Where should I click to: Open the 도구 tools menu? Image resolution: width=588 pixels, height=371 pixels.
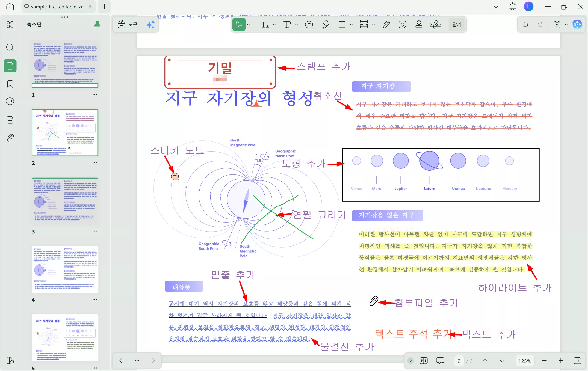128,25
